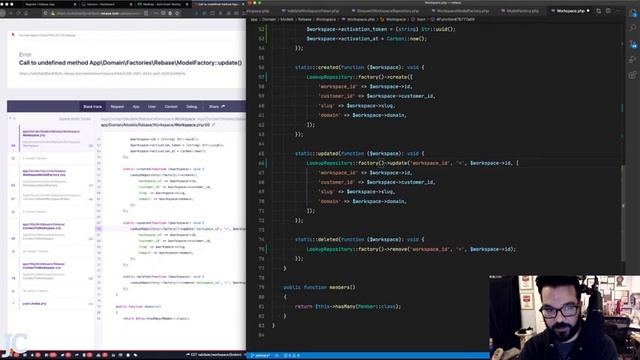Click 'members' function name on line 79
This screenshot has height=360, width=640.
[x=340, y=287]
